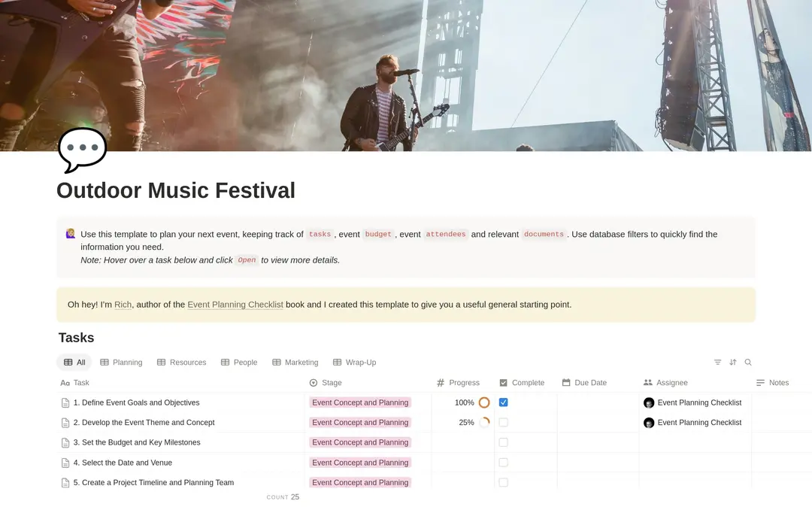Click the 'Open' code tag in note
Viewport: 812px width, 507px height.
coord(247,260)
